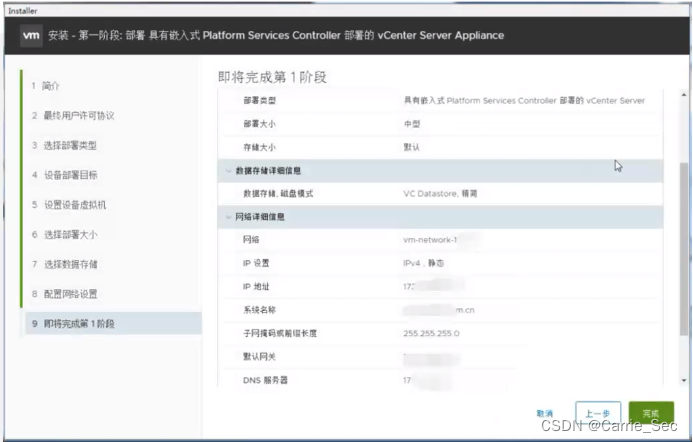Click the subnet mask 255.255.255.0

click(x=431, y=333)
